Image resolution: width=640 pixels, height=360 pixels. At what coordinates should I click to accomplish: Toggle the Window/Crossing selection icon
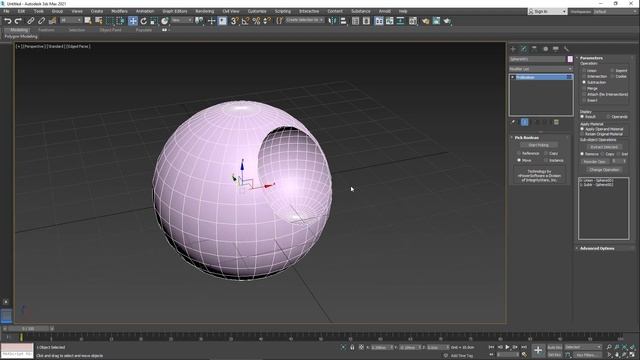[121, 21]
